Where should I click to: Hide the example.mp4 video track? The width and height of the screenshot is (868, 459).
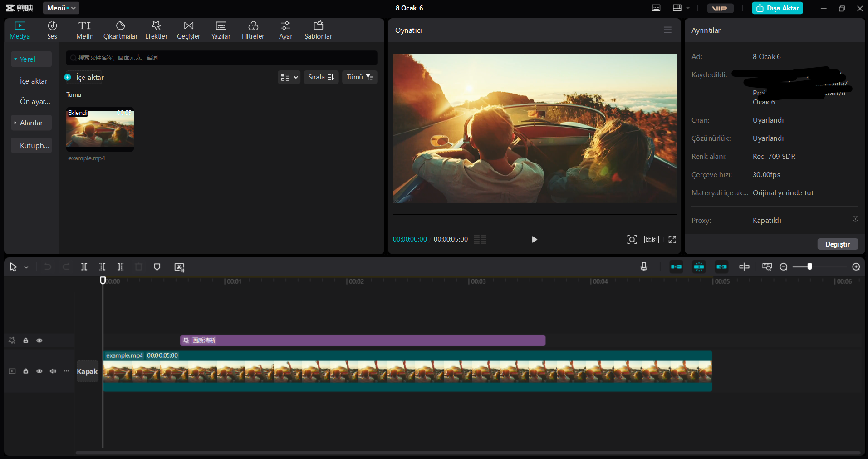[39, 371]
